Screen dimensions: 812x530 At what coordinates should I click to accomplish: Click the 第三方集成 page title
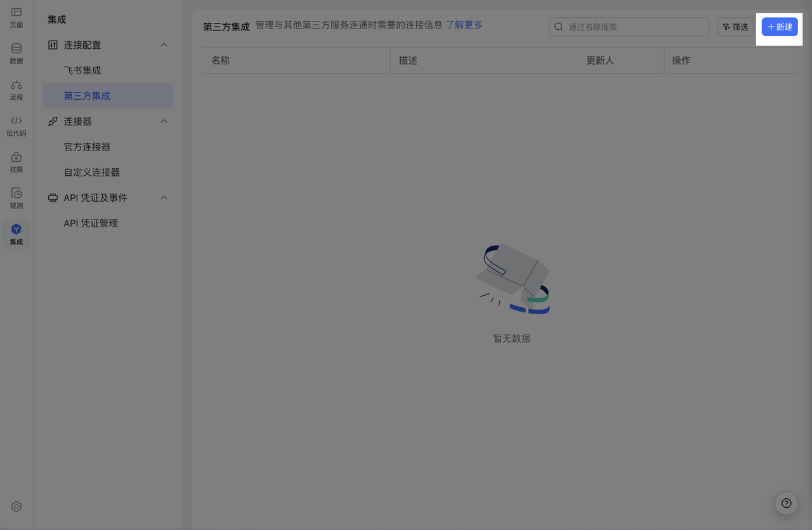click(226, 27)
